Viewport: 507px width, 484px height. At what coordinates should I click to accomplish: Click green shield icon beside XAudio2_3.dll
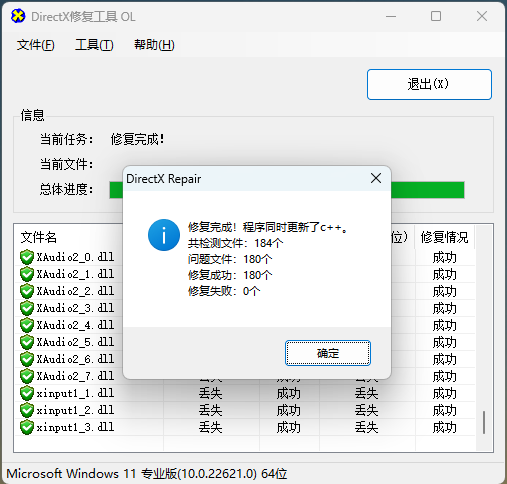[x=27, y=308]
